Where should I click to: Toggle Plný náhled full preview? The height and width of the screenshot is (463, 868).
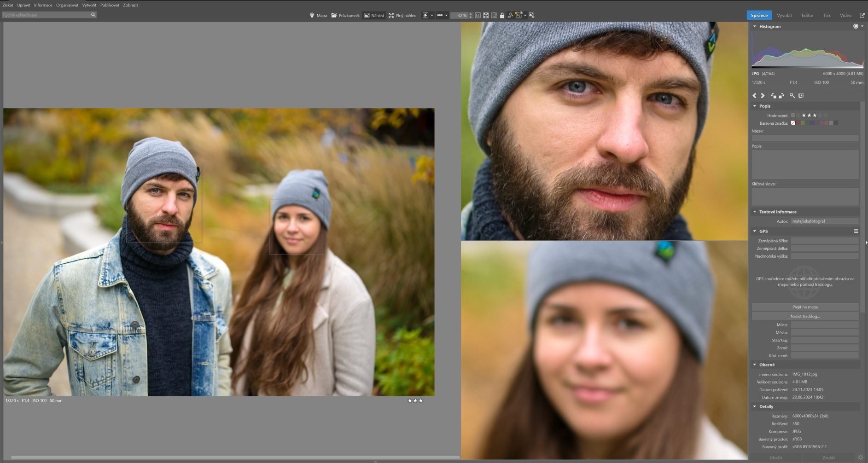click(x=402, y=15)
